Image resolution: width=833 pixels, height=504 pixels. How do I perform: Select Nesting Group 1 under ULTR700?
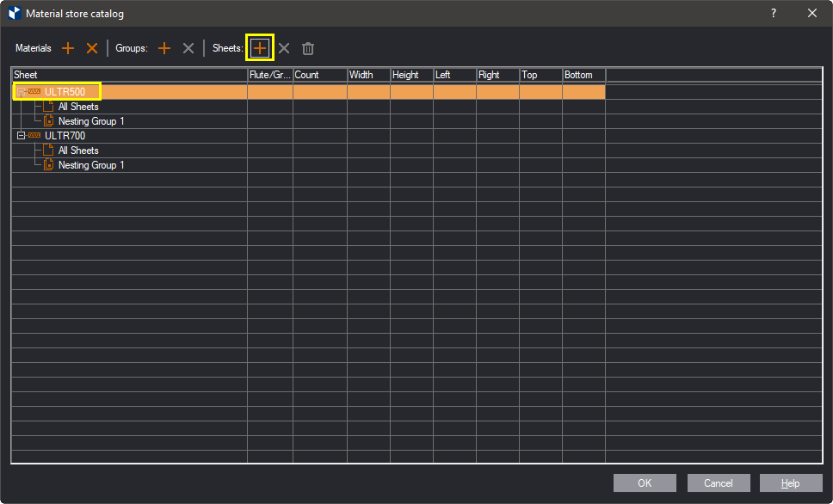click(91, 165)
